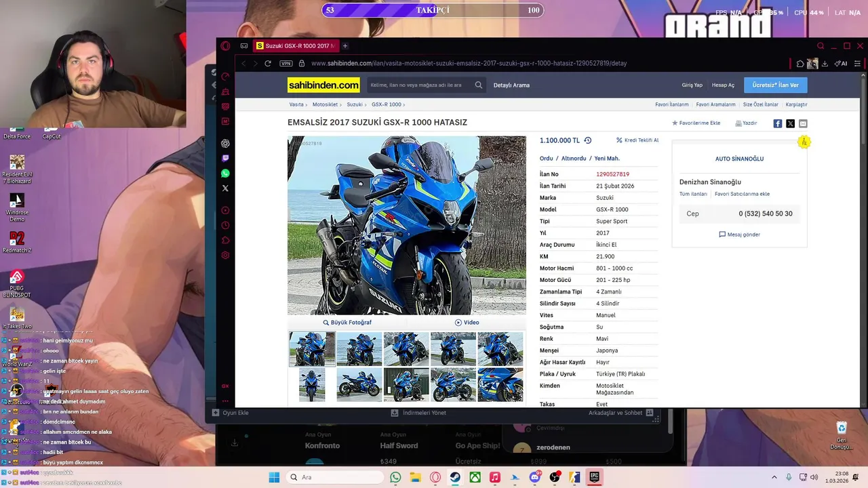Share listing via email icon

point(803,123)
